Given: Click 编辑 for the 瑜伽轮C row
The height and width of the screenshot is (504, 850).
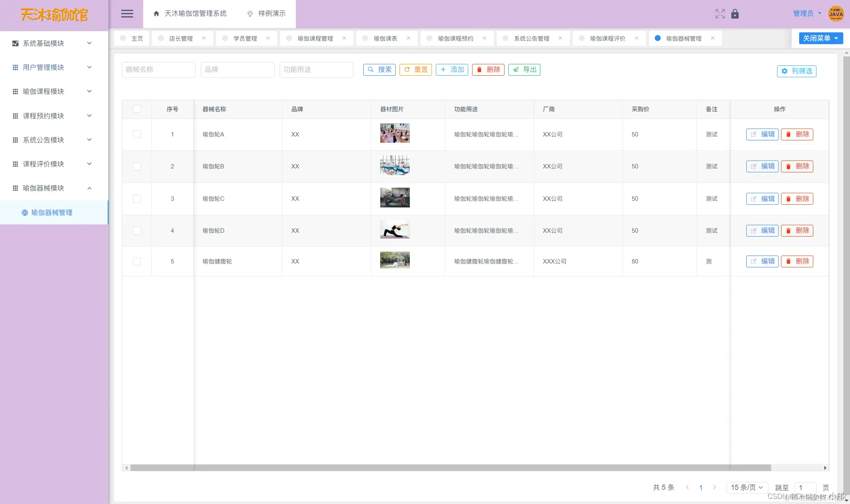Looking at the screenshot, I should pos(762,199).
